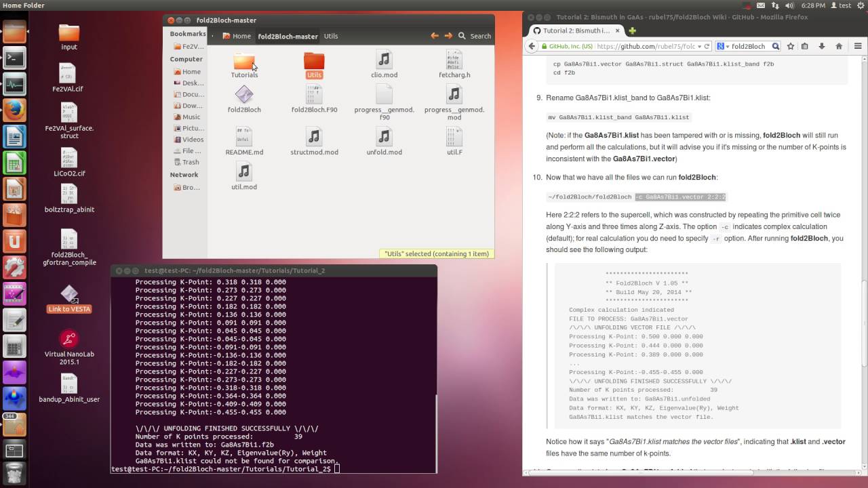Click the search magnifier in Firefox search box
The height and width of the screenshot is (488, 868).
775,46
